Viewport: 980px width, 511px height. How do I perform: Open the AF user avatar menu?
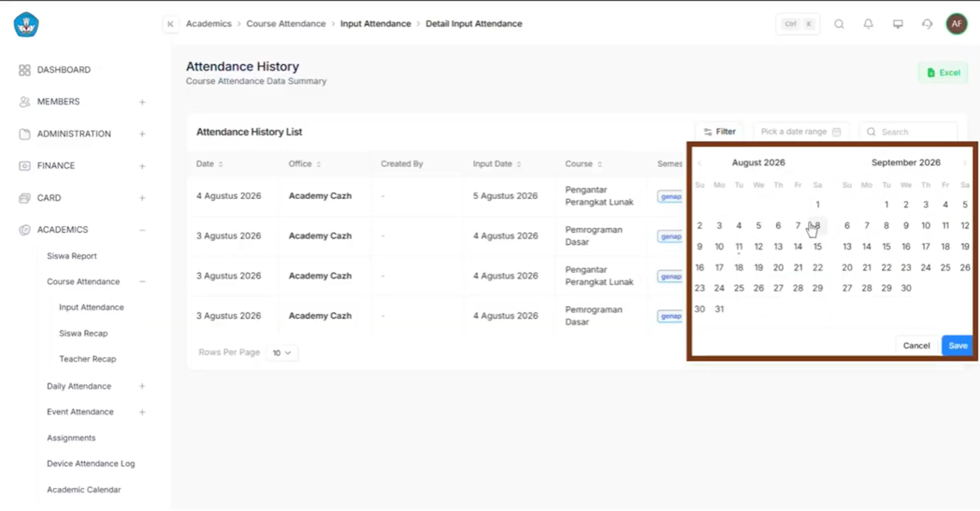pos(957,24)
